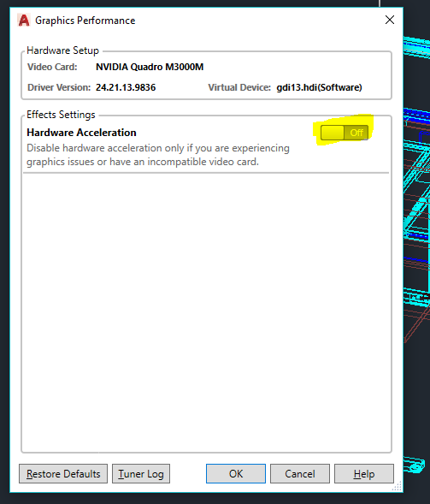Screen dimensions: 430x504
Task: Click the gdi13.hdi(Software) virtual device value
Action: [319, 87]
